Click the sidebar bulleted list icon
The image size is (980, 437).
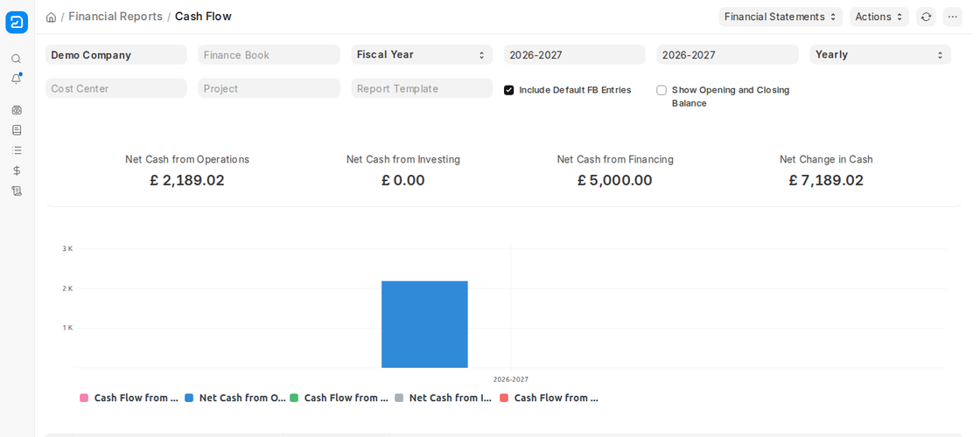17,149
